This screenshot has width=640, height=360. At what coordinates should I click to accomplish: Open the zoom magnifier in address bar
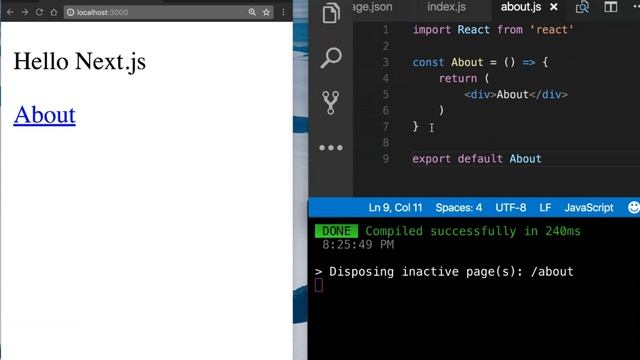[x=252, y=12]
